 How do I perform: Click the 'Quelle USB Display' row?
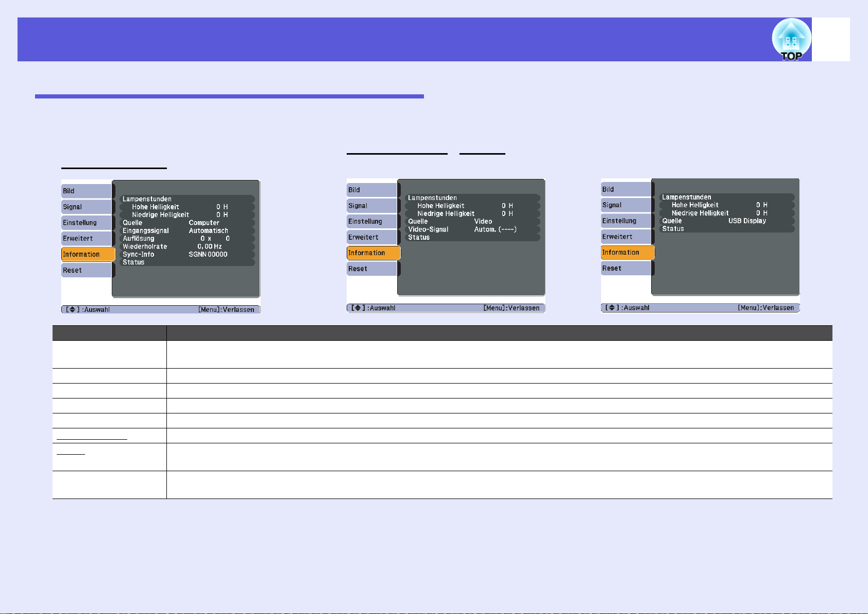click(x=727, y=221)
